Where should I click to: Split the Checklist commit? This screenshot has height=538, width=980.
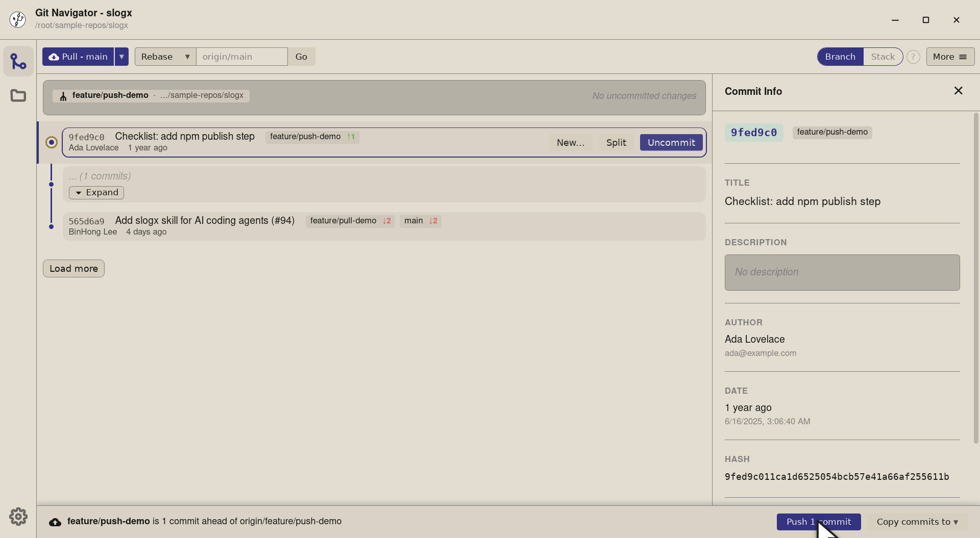point(616,142)
